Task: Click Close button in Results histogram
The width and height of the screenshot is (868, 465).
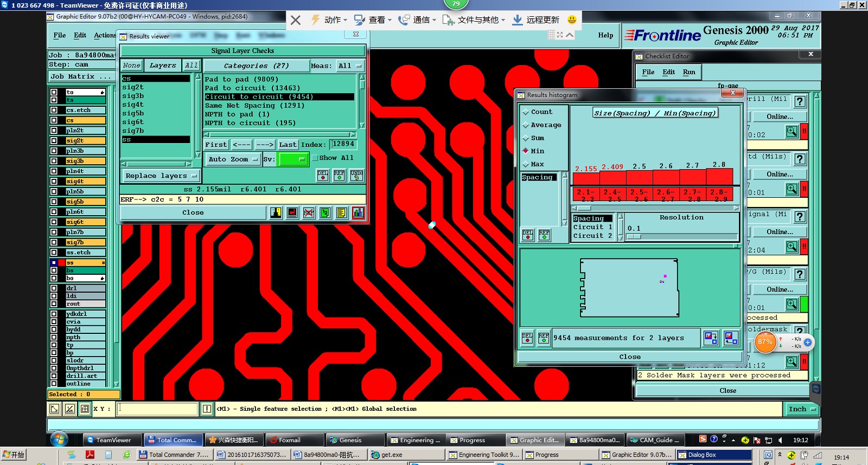Action: (630, 357)
